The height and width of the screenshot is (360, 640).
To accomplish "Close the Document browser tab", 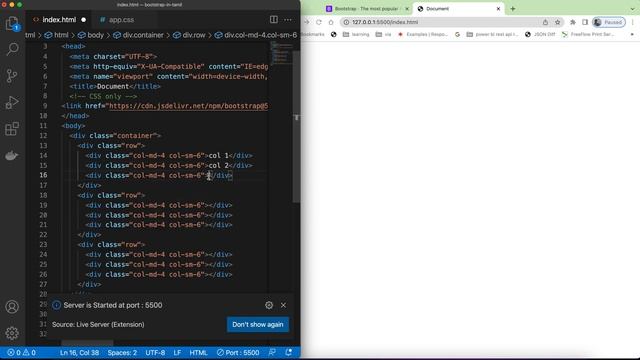I will 498,9.
